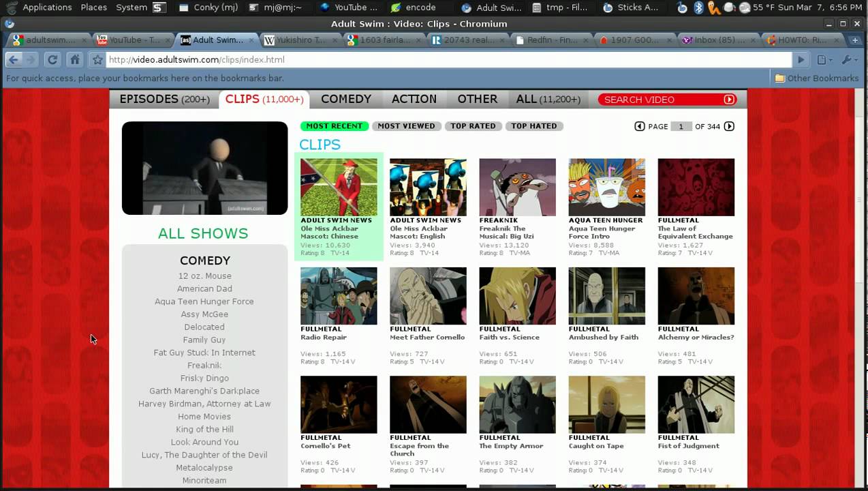The width and height of the screenshot is (868, 491).
Task: Open the Aqua Teen Hunger Force show
Action: pos(204,301)
